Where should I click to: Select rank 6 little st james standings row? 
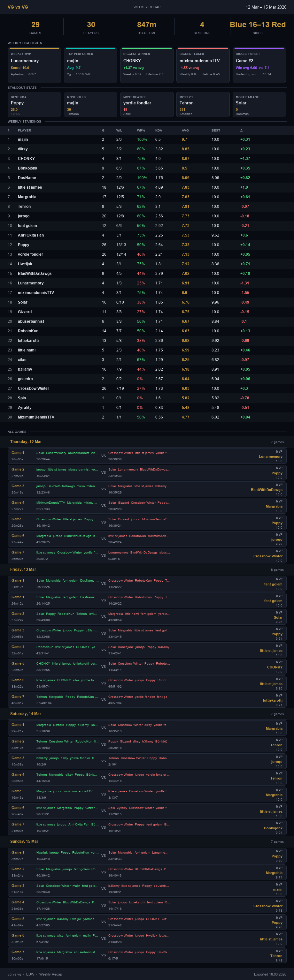(147, 188)
